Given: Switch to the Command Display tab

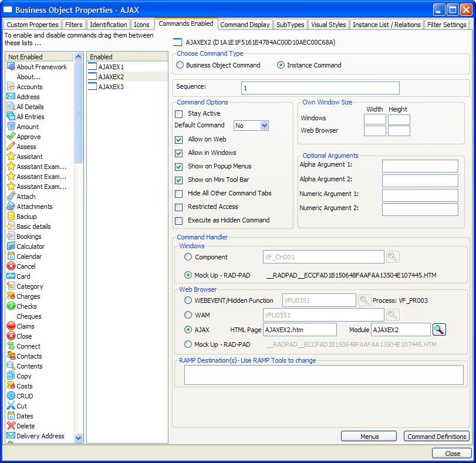Looking at the screenshot, I should [245, 25].
